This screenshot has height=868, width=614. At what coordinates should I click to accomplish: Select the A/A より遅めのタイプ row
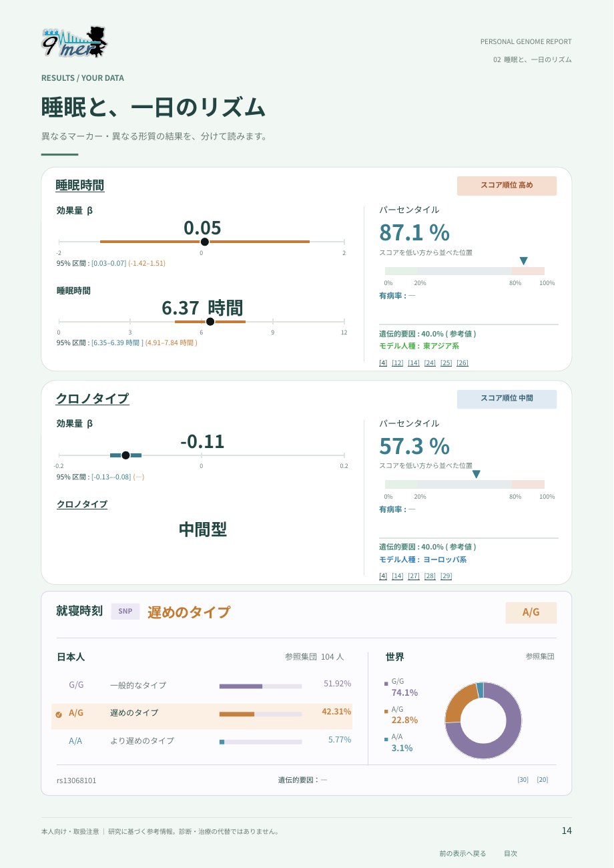[202, 740]
